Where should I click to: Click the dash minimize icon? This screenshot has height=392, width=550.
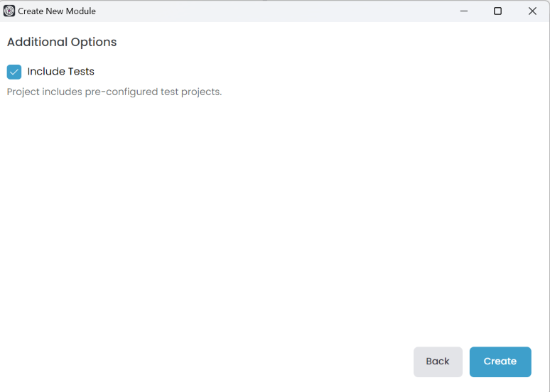point(463,11)
